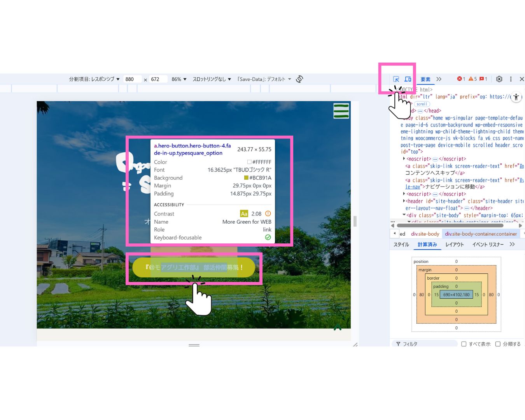Image resolution: width=525 pixels, height=420 pixels.
Task: Click the viewport width field showing 880
Action: [x=132, y=79]
